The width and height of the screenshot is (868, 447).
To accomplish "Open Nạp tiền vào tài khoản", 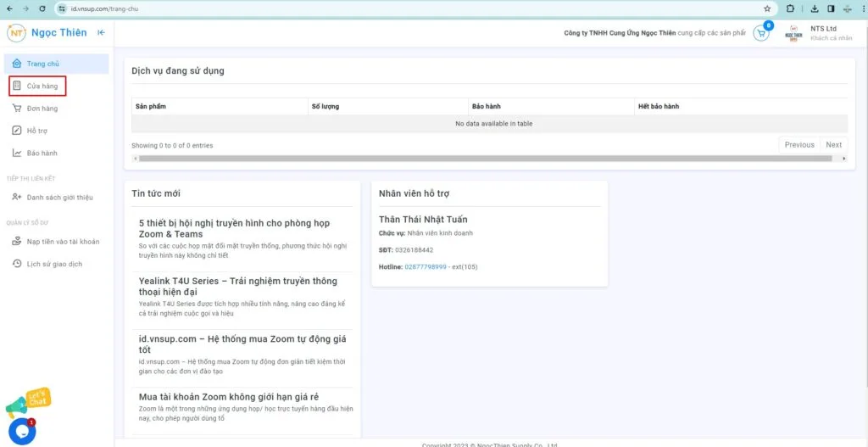I will pyautogui.click(x=63, y=242).
